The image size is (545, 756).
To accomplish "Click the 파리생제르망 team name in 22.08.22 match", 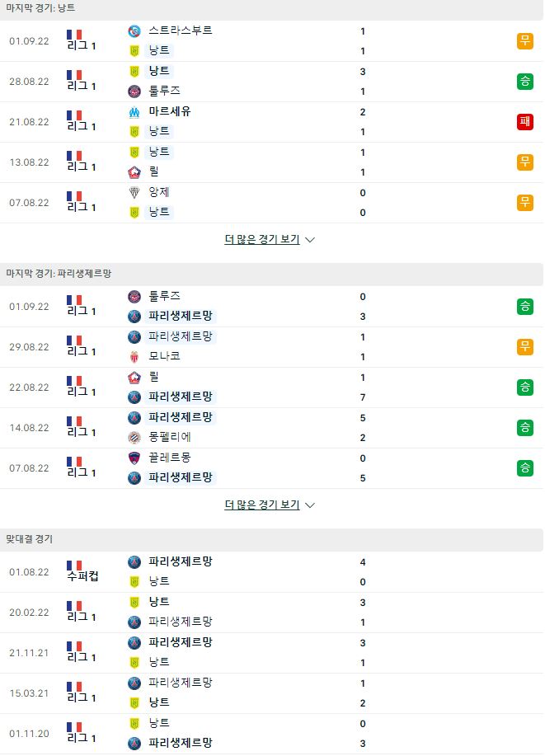I will pyautogui.click(x=181, y=397).
